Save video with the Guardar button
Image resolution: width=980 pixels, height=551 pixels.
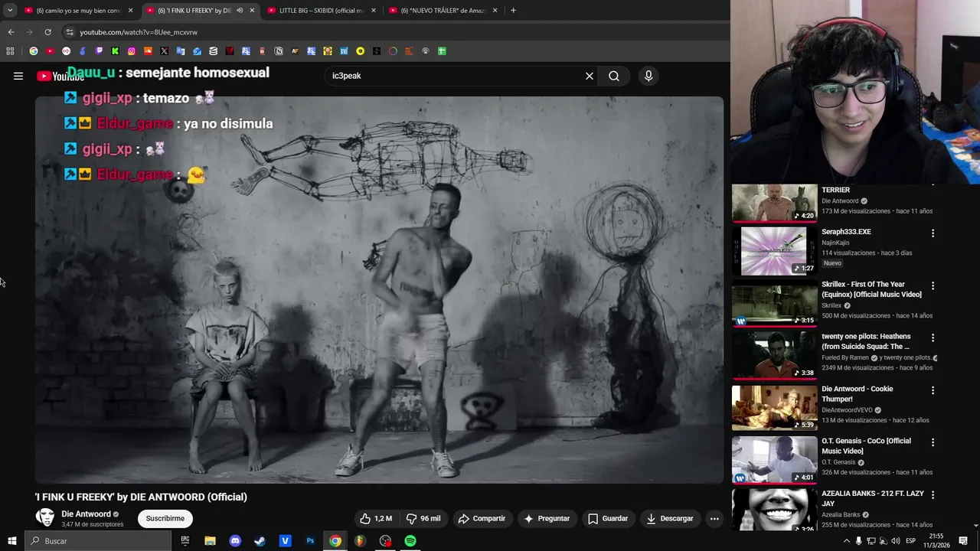click(x=608, y=518)
